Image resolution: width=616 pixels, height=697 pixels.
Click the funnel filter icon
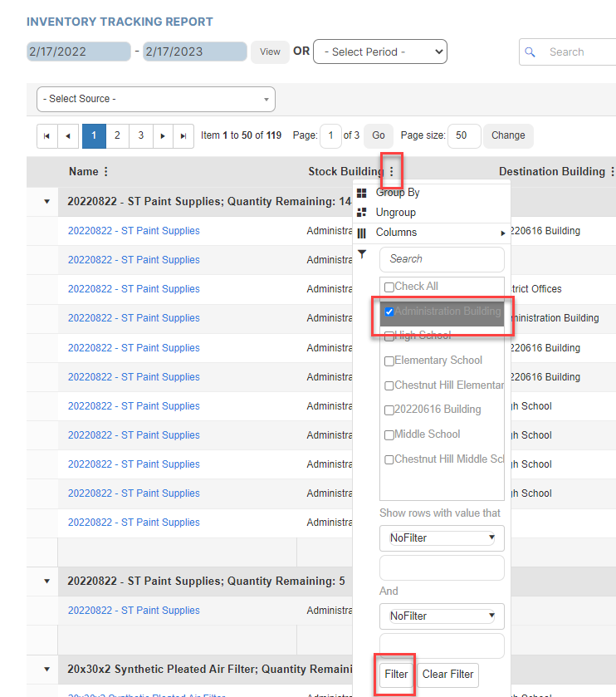[362, 254]
